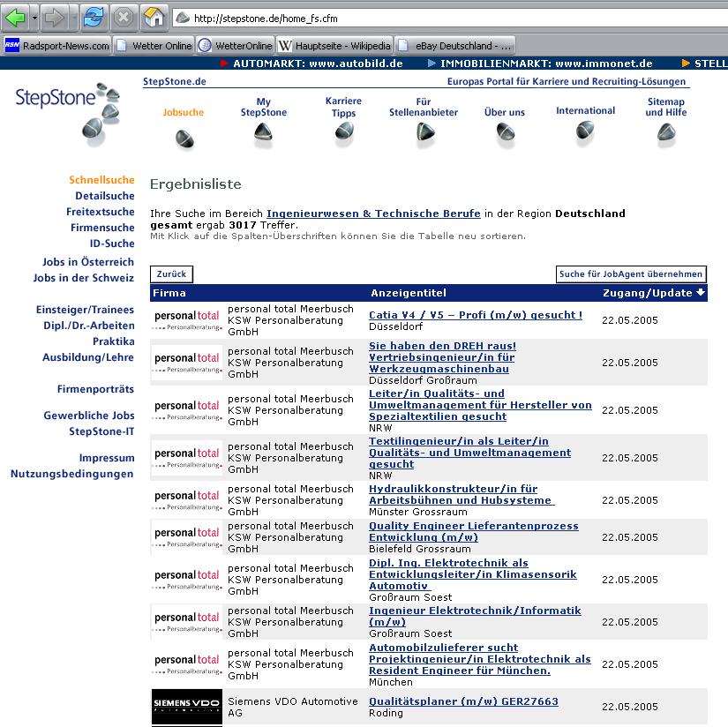Click the Siemens VDO company logo
Screen dimensions: 728x727
(187, 707)
